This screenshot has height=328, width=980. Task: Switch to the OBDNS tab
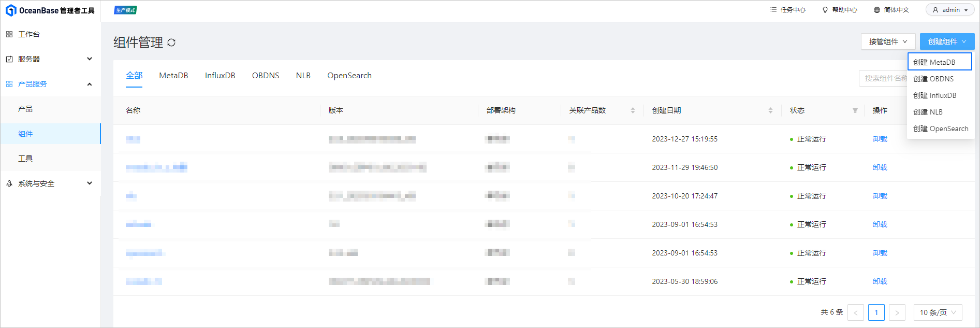coord(266,76)
